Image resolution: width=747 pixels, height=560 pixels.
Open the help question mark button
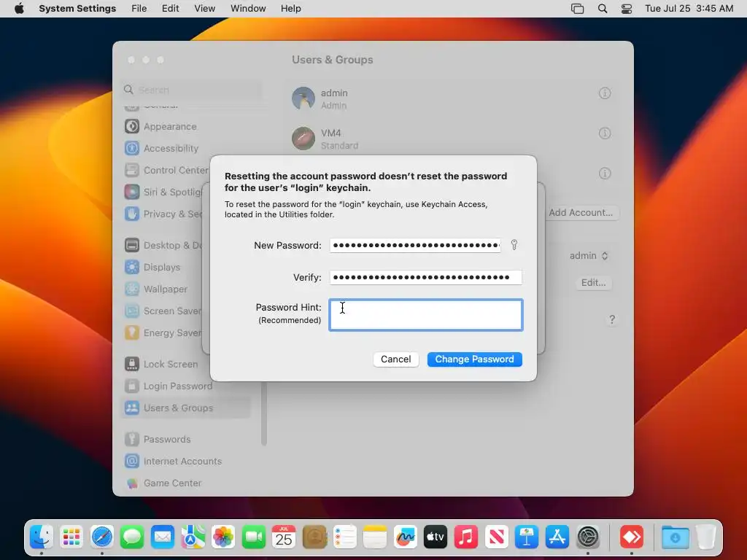click(x=612, y=319)
